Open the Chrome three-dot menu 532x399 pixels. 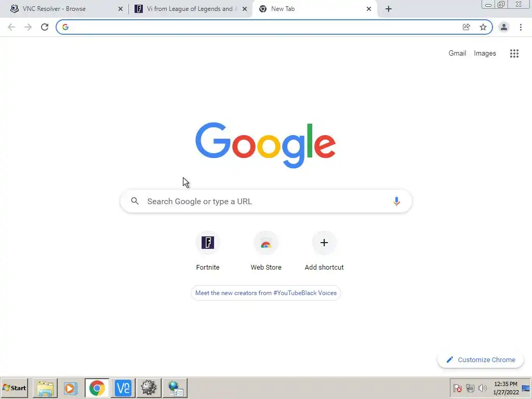coord(521,27)
